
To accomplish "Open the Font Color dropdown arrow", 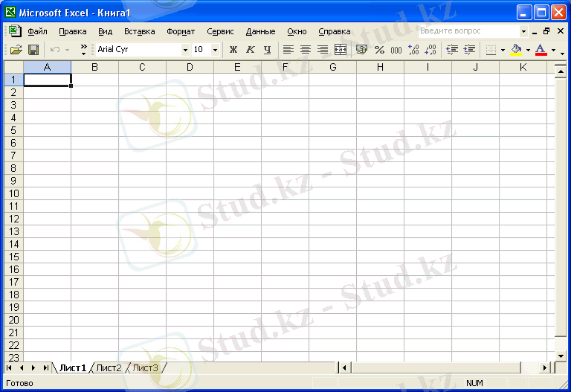I will coord(553,50).
